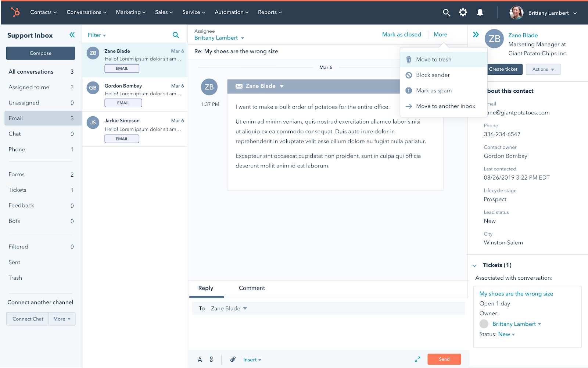Click Zane Blade's ZB avatar in conversation list
Screen dimensions: 588x368
click(x=93, y=53)
